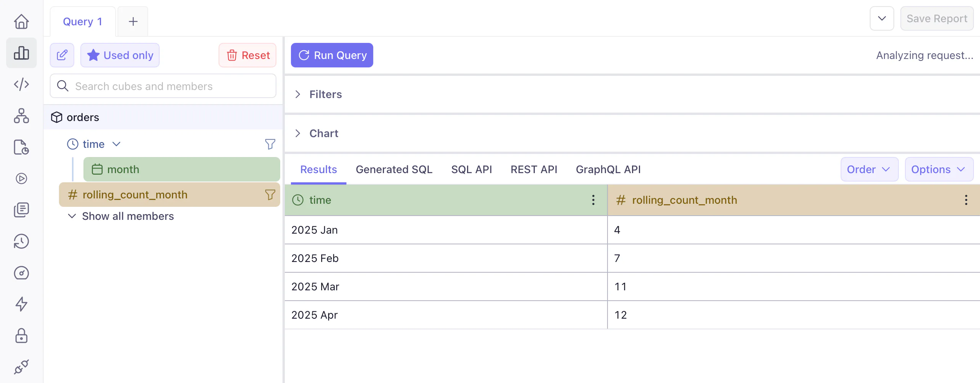The height and width of the screenshot is (383, 980).
Task: Open the data model hierarchy icon
Action: tap(21, 116)
